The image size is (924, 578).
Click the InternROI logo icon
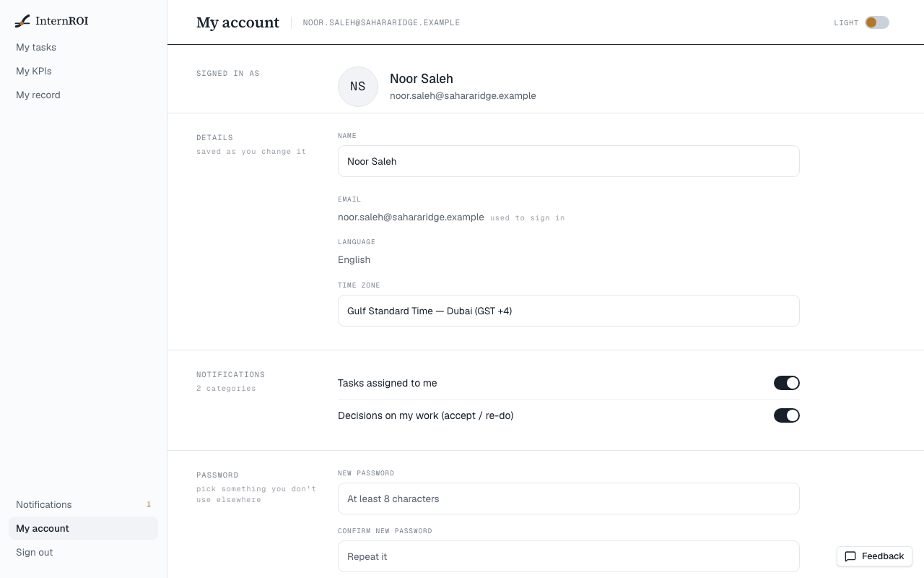point(22,21)
